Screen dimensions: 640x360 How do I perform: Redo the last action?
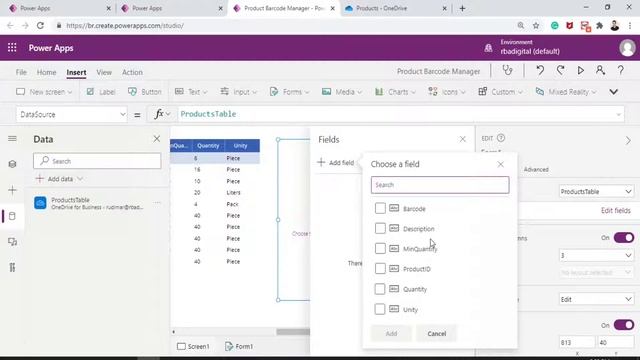pyautogui.click(x=560, y=71)
